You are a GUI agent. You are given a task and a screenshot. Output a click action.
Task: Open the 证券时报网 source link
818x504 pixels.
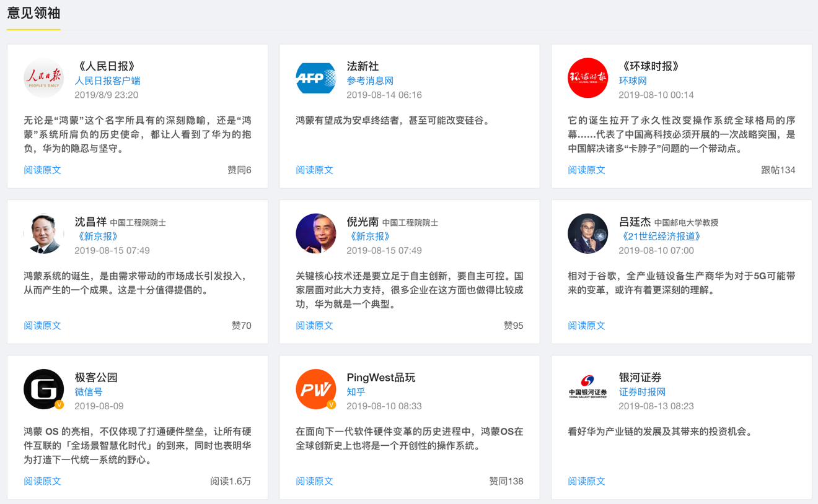642,391
